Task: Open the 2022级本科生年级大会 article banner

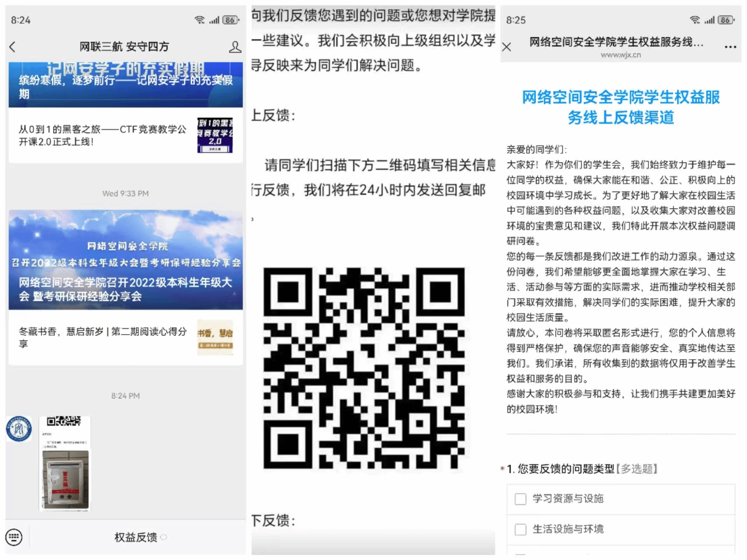Action: [x=126, y=260]
